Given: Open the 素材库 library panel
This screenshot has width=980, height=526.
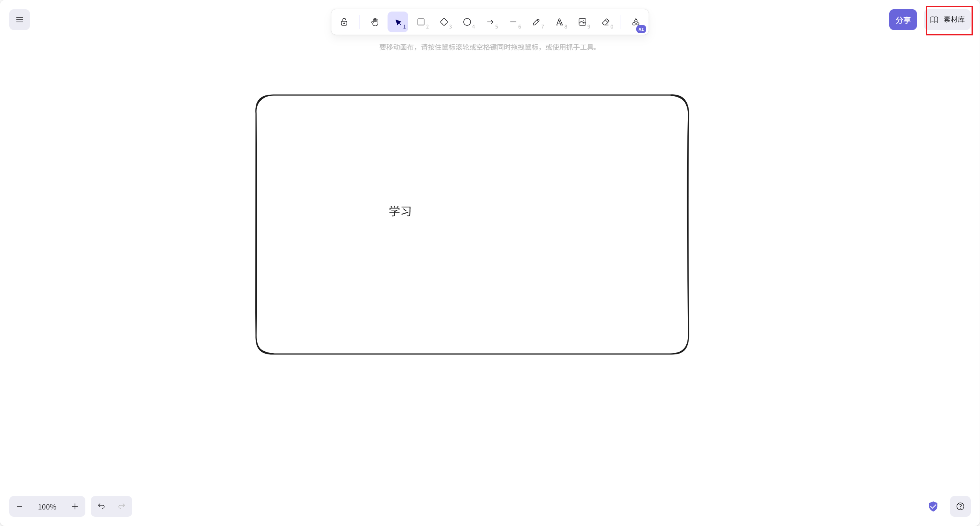Looking at the screenshot, I should (948, 20).
